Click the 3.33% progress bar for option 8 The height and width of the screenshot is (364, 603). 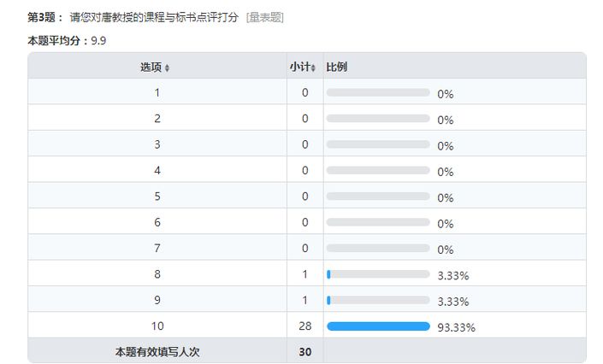coord(378,274)
